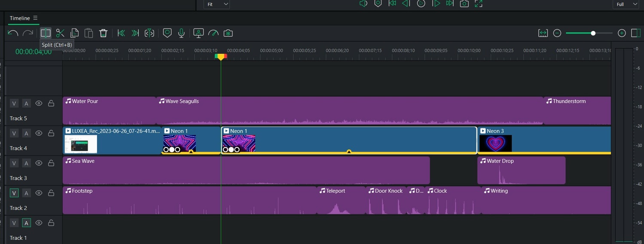Copy the selected clip
The width and height of the screenshot is (644, 244).
(x=74, y=33)
